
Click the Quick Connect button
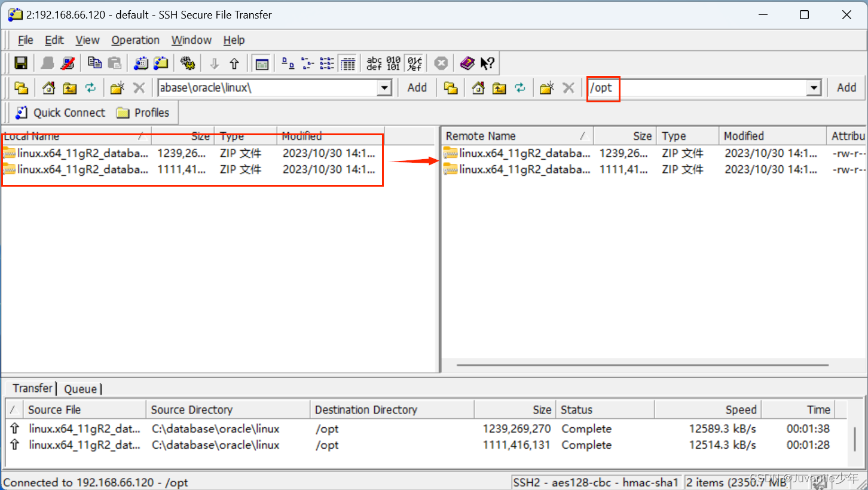(60, 112)
